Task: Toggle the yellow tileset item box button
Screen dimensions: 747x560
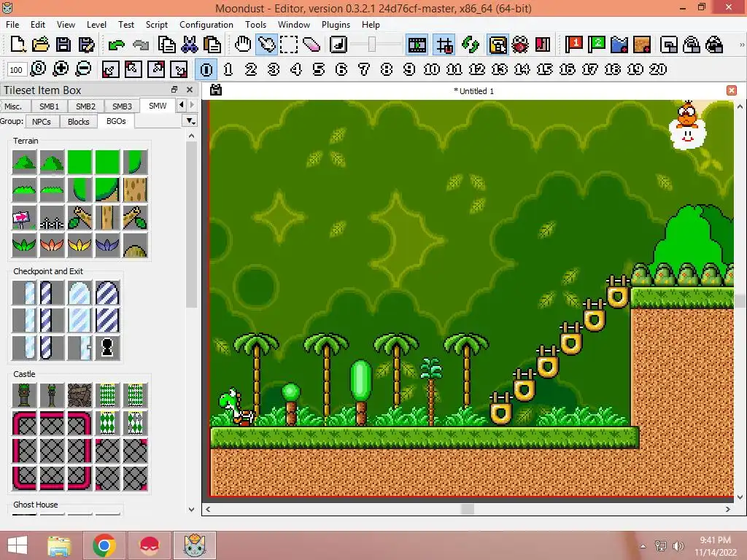Action: [x=498, y=44]
